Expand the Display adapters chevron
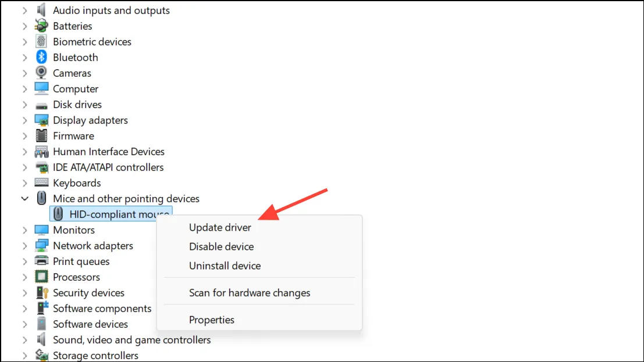 coord(24,120)
